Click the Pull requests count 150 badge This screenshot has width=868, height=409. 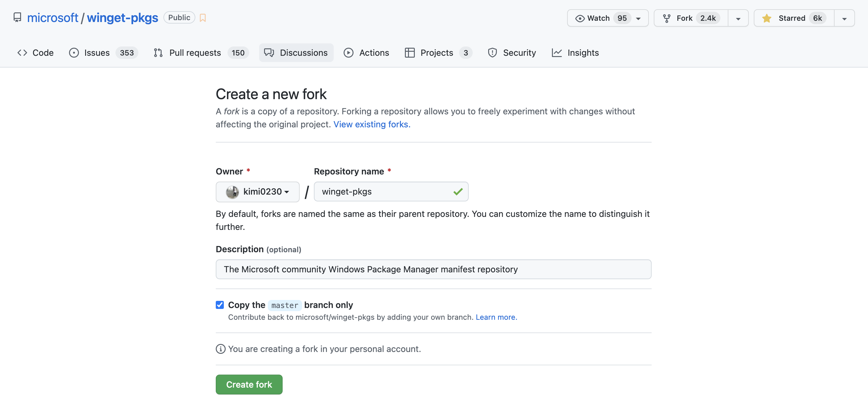[x=238, y=53]
